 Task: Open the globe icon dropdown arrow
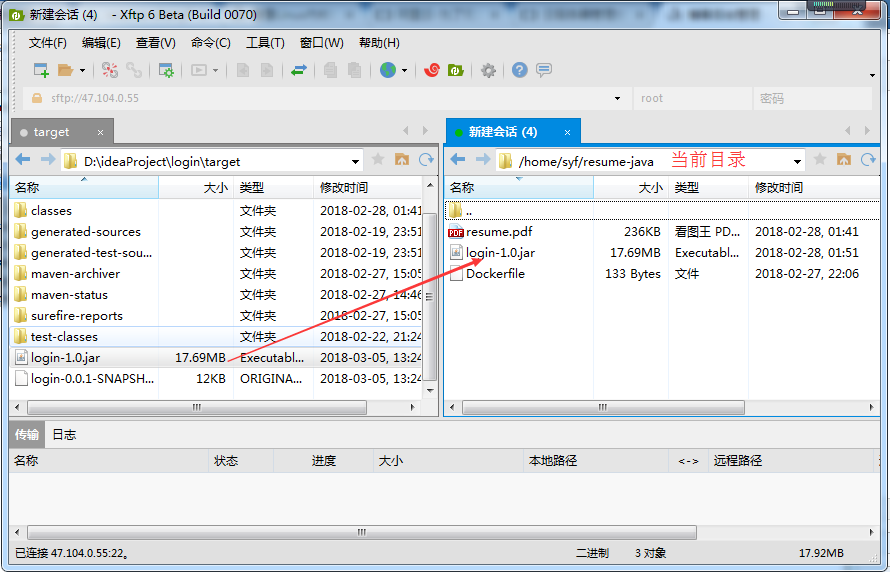pyautogui.click(x=404, y=71)
